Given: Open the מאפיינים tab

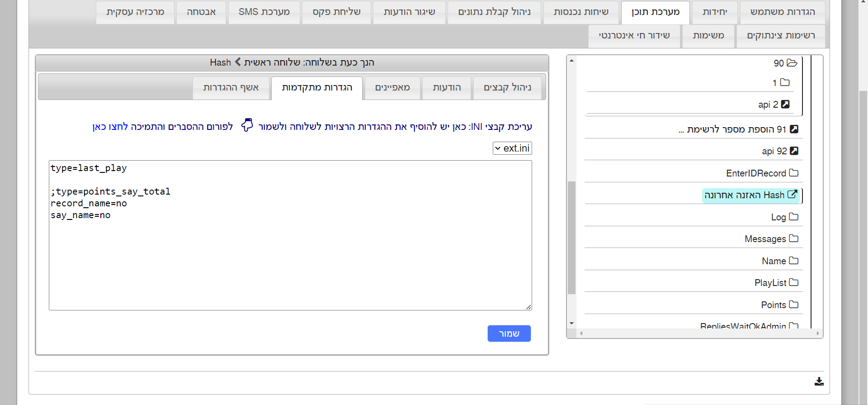Looking at the screenshot, I should point(392,88).
